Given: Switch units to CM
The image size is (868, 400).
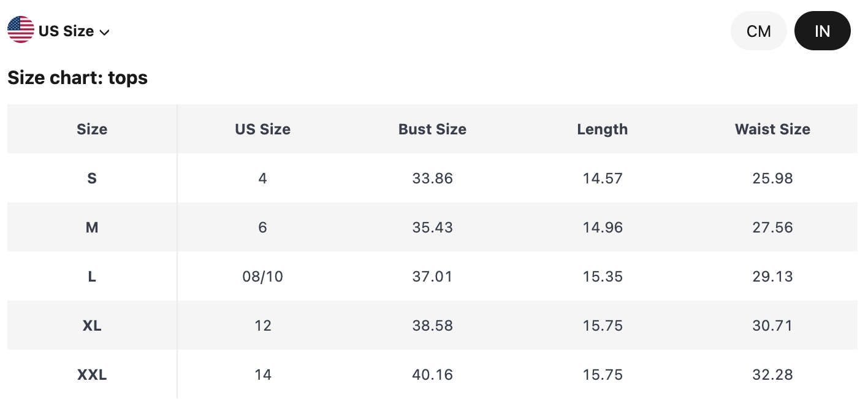Looking at the screenshot, I should pos(758,31).
